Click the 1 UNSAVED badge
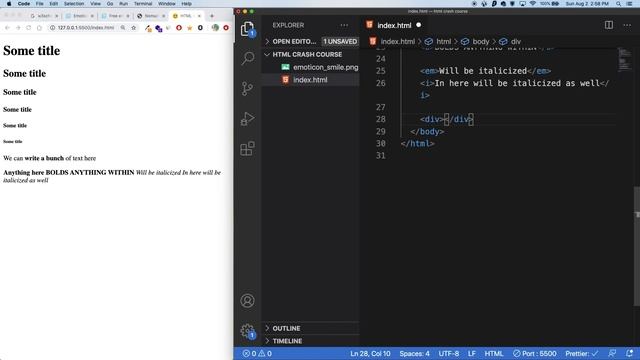This screenshot has height=360, width=640. coord(340,42)
